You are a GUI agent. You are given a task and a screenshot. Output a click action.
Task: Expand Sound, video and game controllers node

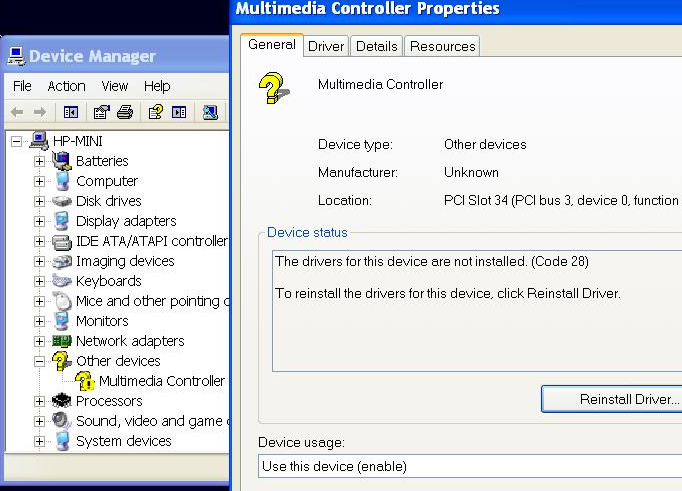coord(39,421)
